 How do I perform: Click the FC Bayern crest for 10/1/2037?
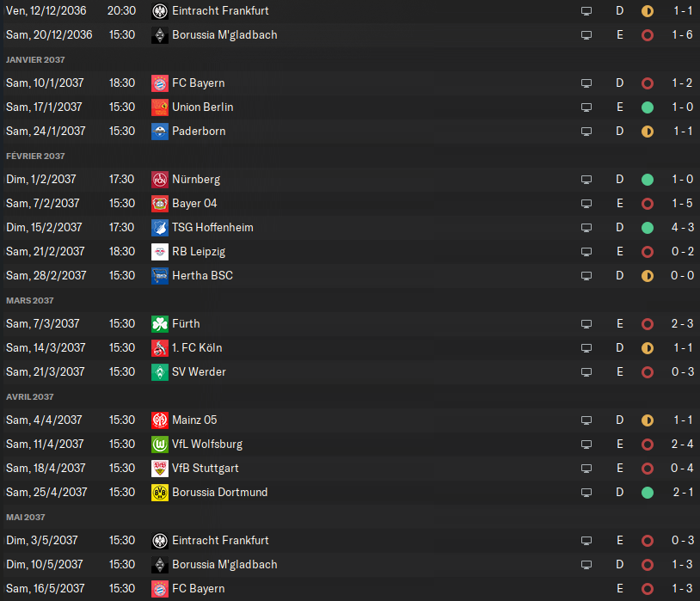[159, 83]
